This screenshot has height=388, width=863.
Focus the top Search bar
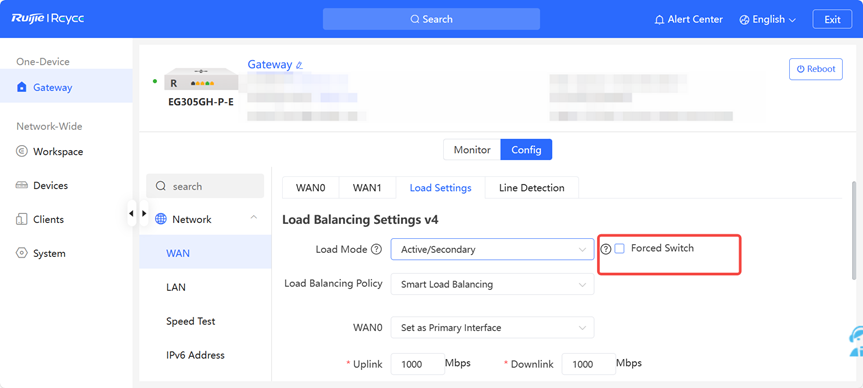coord(431,19)
